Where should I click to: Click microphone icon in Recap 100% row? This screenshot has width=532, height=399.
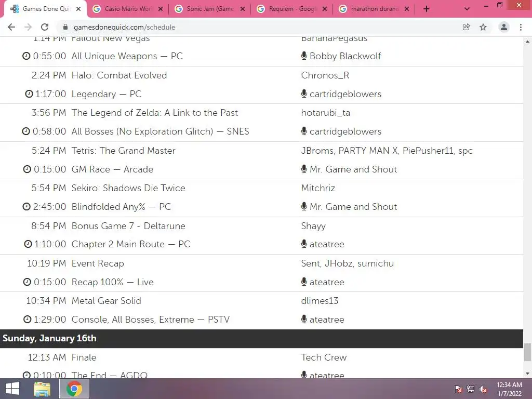tap(304, 282)
